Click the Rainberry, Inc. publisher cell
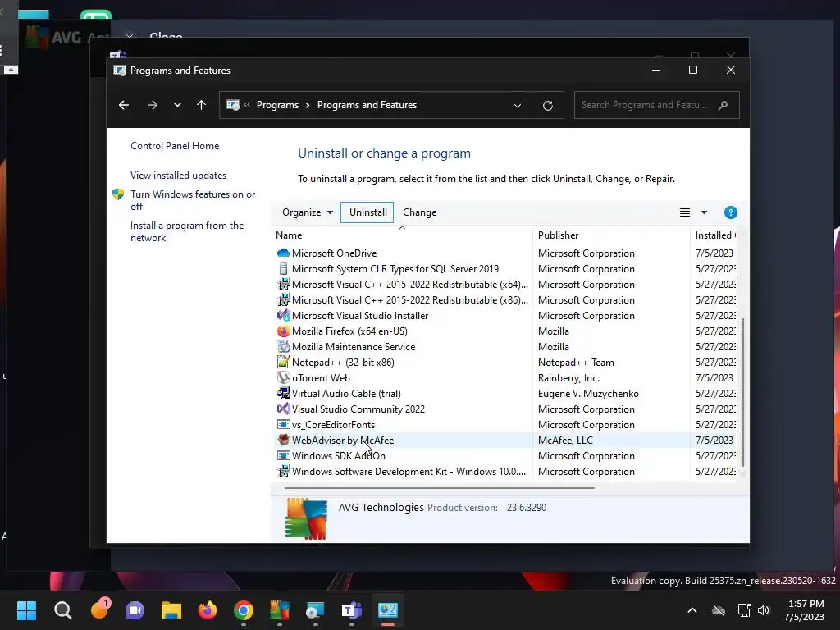The width and height of the screenshot is (840, 630). click(x=568, y=378)
